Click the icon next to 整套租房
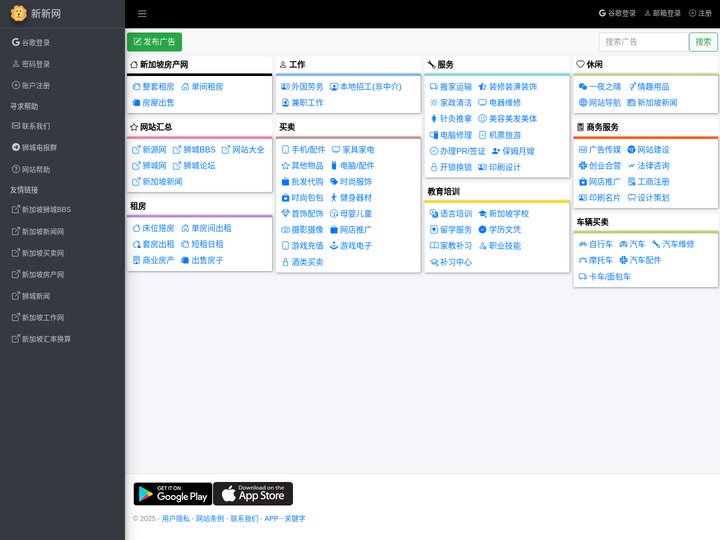 pyautogui.click(x=136, y=87)
